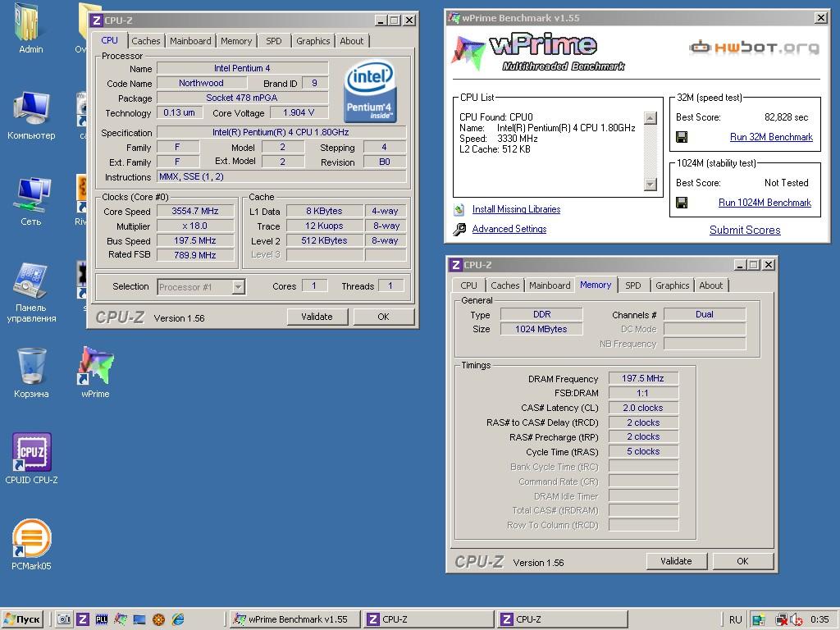Activate the second CPU-Z taskbar button
The image size is (840, 630).
pyautogui.click(x=563, y=619)
